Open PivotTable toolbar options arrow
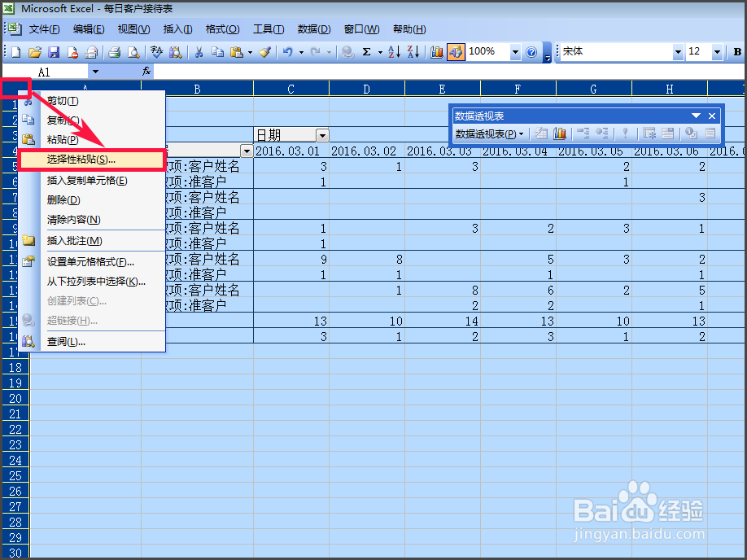Screen dimensions: 747x560 [696, 116]
